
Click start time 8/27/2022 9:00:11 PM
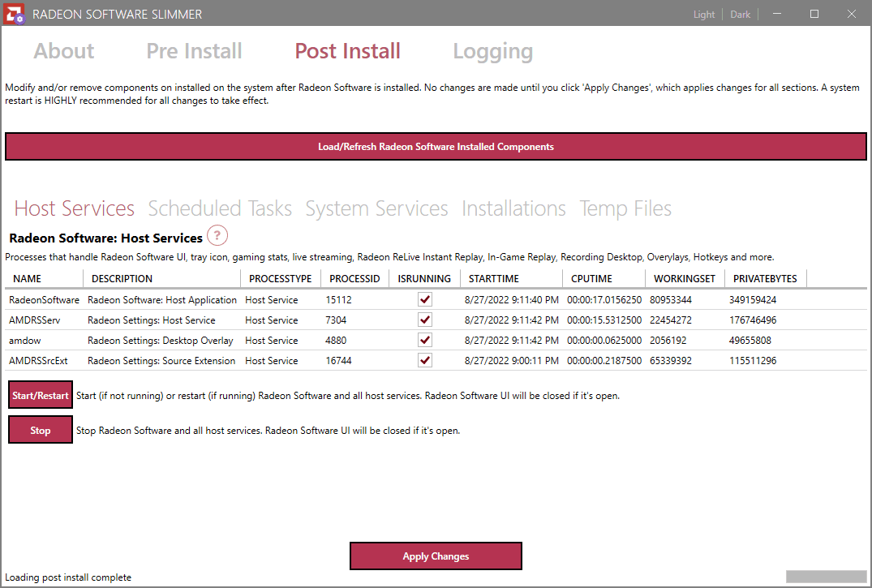point(512,361)
